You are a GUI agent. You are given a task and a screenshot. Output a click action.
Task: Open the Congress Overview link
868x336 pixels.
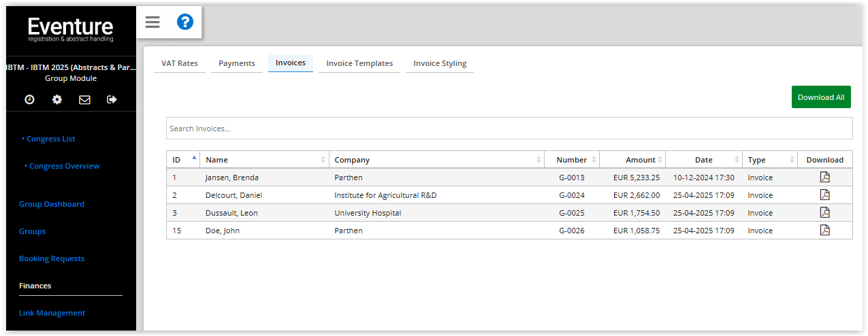pos(62,166)
